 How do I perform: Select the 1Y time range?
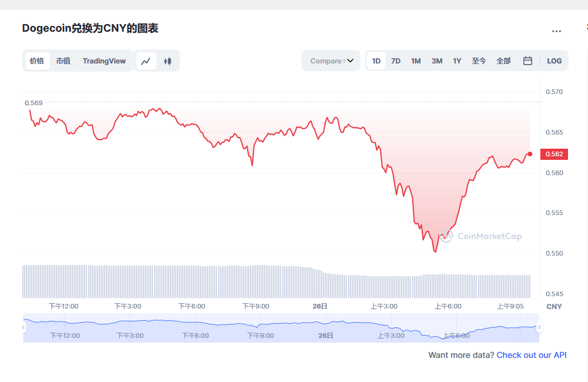click(457, 61)
